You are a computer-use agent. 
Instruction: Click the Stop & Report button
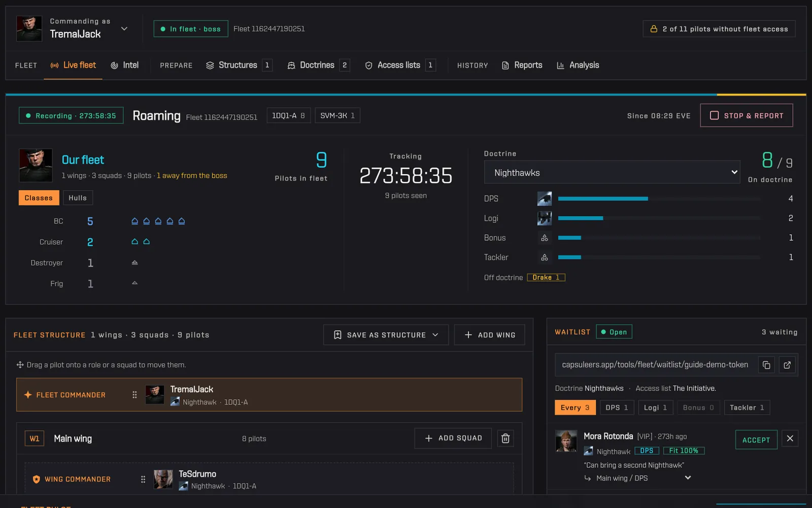[747, 115]
